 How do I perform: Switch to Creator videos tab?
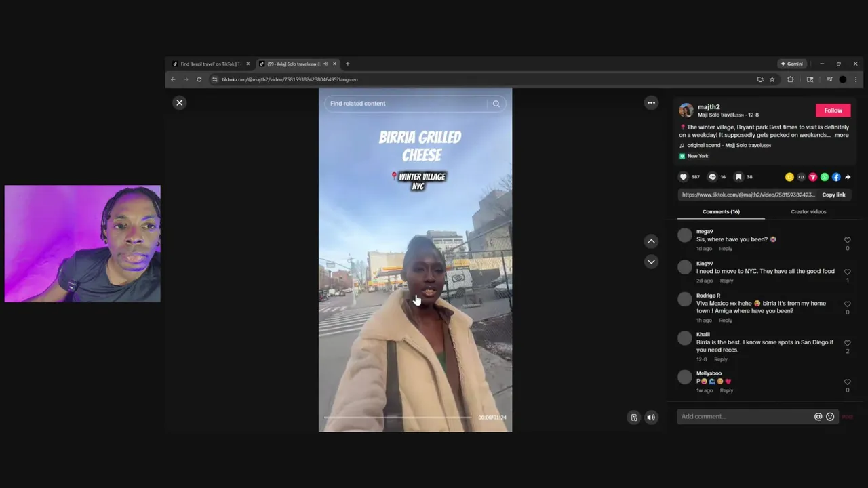click(808, 212)
